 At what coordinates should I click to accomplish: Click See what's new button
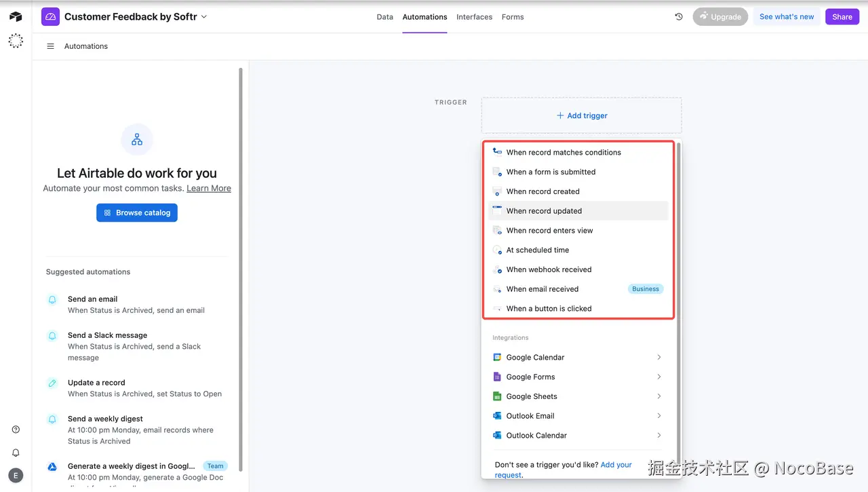[x=787, y=17]
